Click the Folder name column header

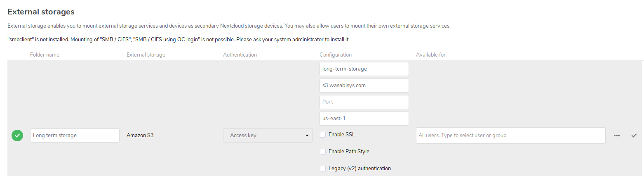tap(45, 55)
